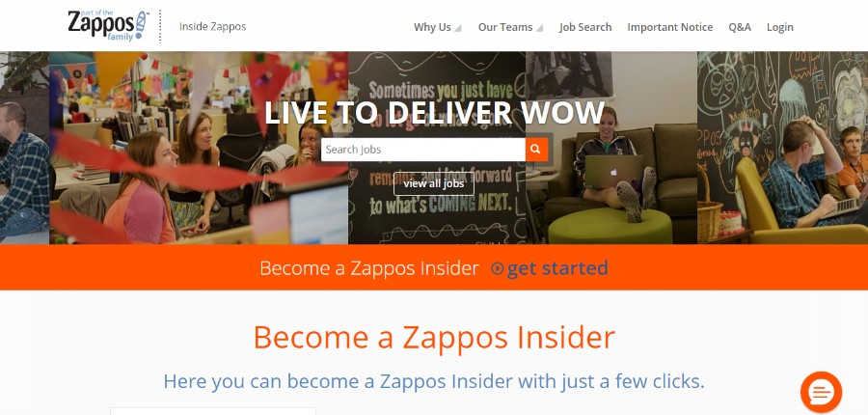This screenshot has width=868, height=415.
Task: Go to Job Search page
Action: pos(585,27)
